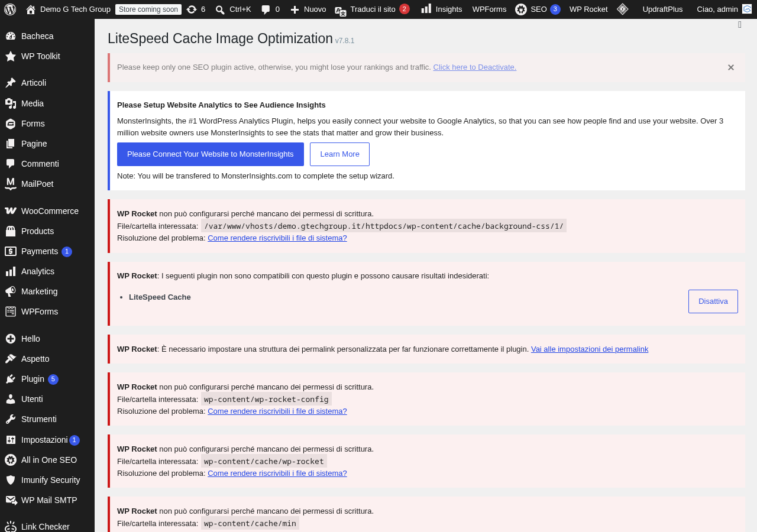Image resolution: width=757 pixels, height=532 pixels.
Task: Click the Traduci il sito translate icon
Action: tap(340, 10)
